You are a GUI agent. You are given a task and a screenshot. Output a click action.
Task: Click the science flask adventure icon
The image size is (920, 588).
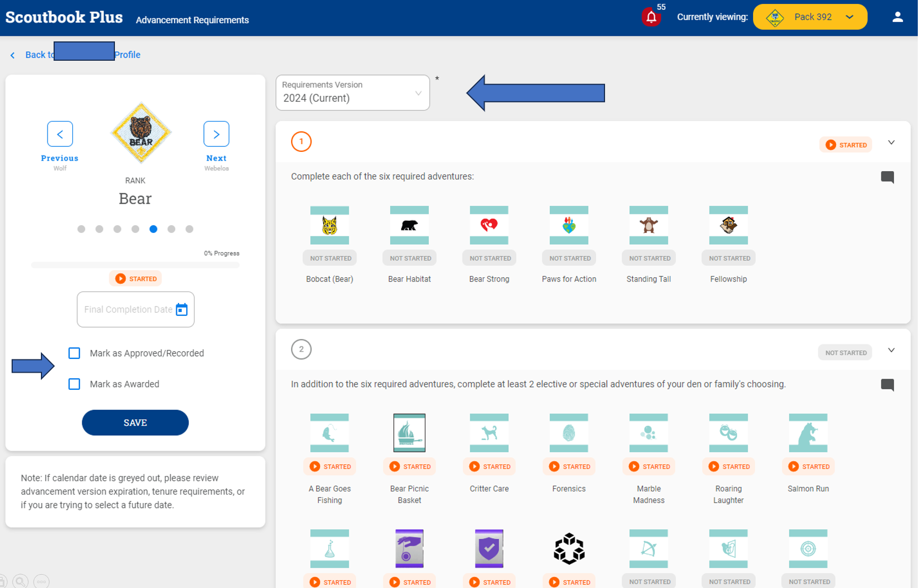point(330,549)
